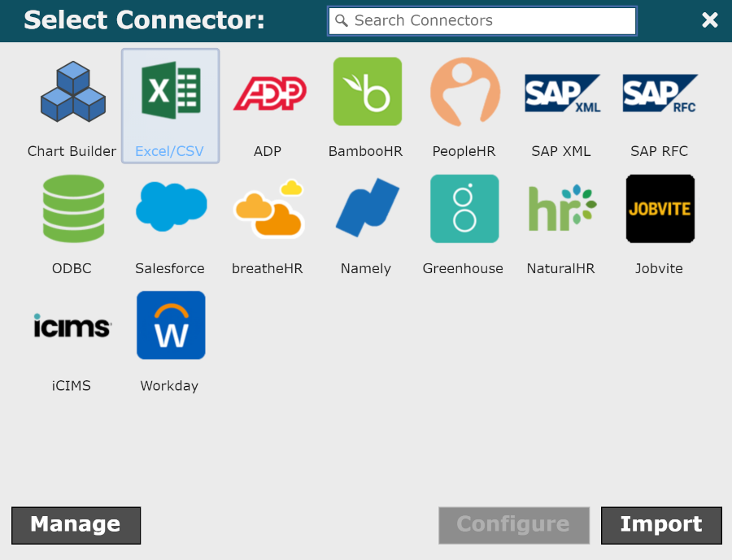Screen dimensions: 732x560
Task: Choose the Jobvite connector icon
Action: [660, 209]
